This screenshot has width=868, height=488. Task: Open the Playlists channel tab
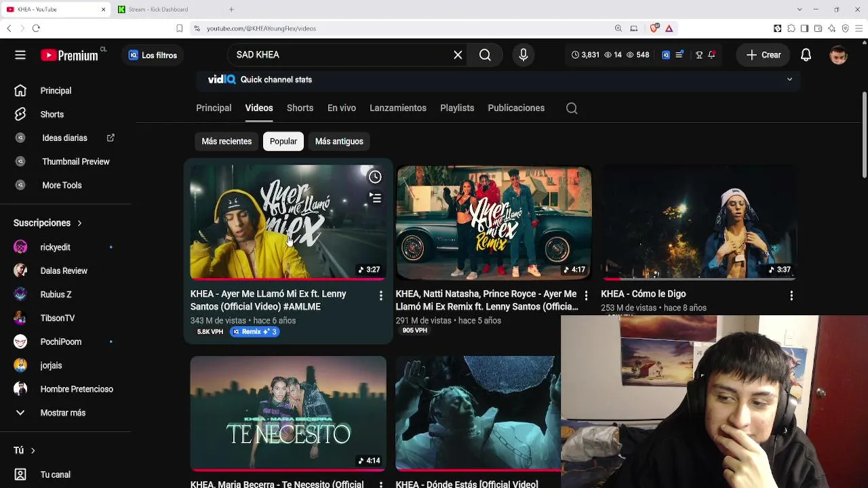click(x=457, y=108)
